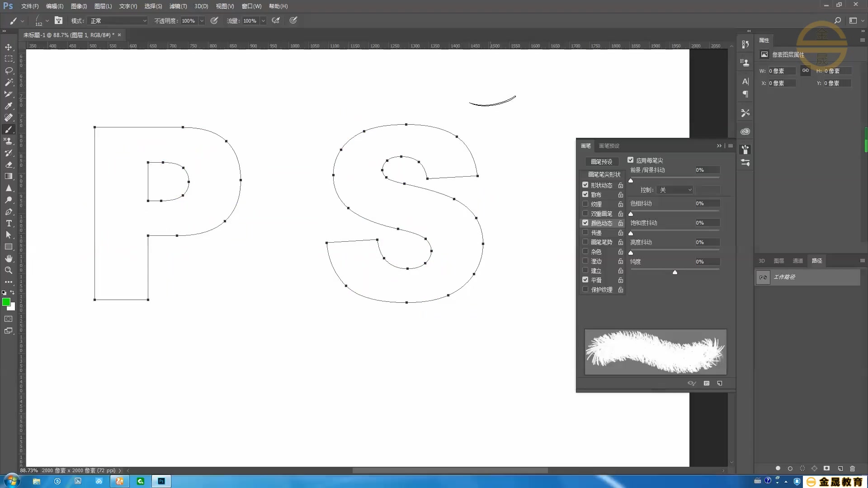
Task: Switch to the 通道 tab
Action: [798, 261]
